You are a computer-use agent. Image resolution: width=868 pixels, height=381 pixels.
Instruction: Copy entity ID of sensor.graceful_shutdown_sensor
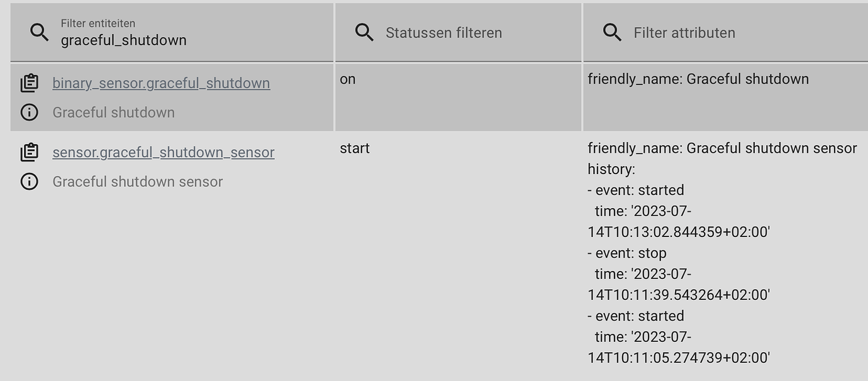[x=30, y=152]
